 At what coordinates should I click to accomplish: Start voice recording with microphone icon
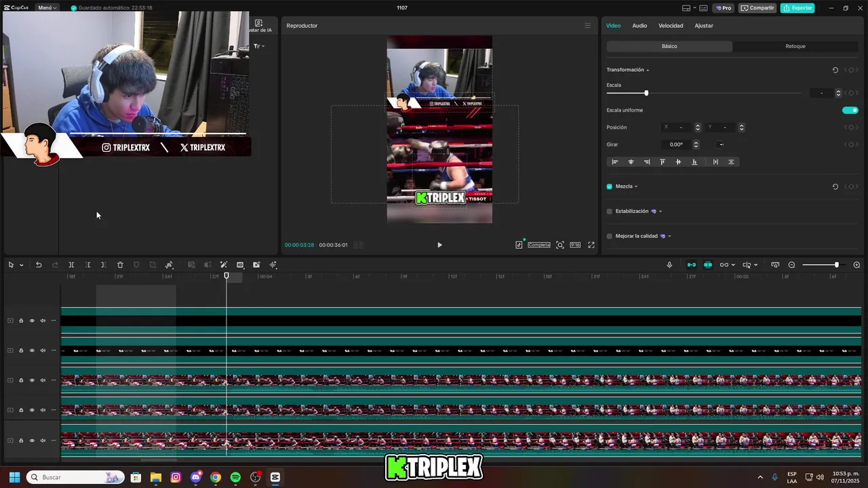[669, 265]
